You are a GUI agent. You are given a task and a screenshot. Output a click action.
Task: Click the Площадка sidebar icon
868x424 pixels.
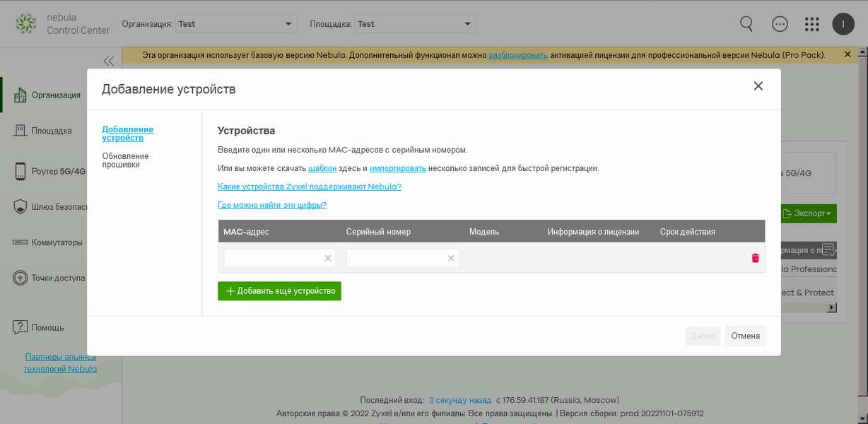(x=20, y=130)
